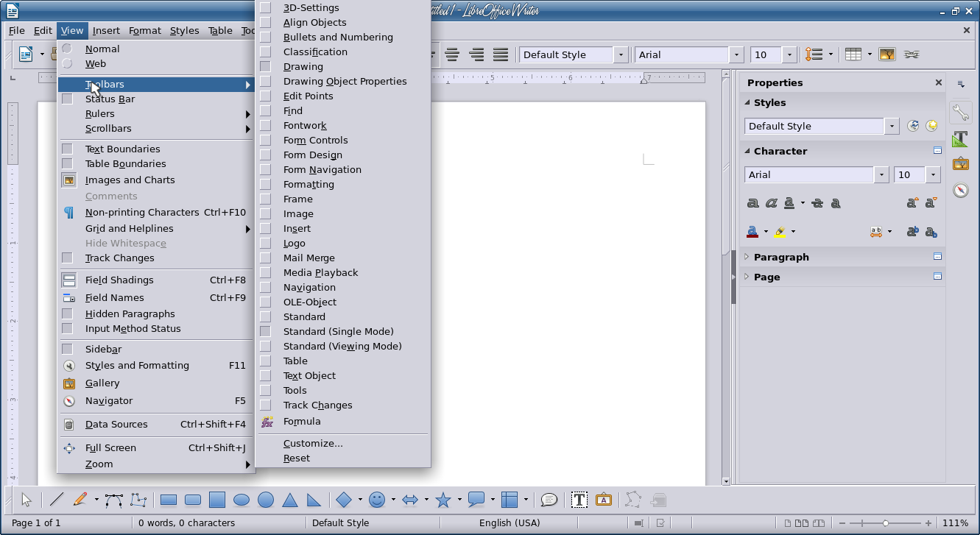
Task: Open the Scrollbars submenu
Action: pyautogui.click(x=156, y=128)
